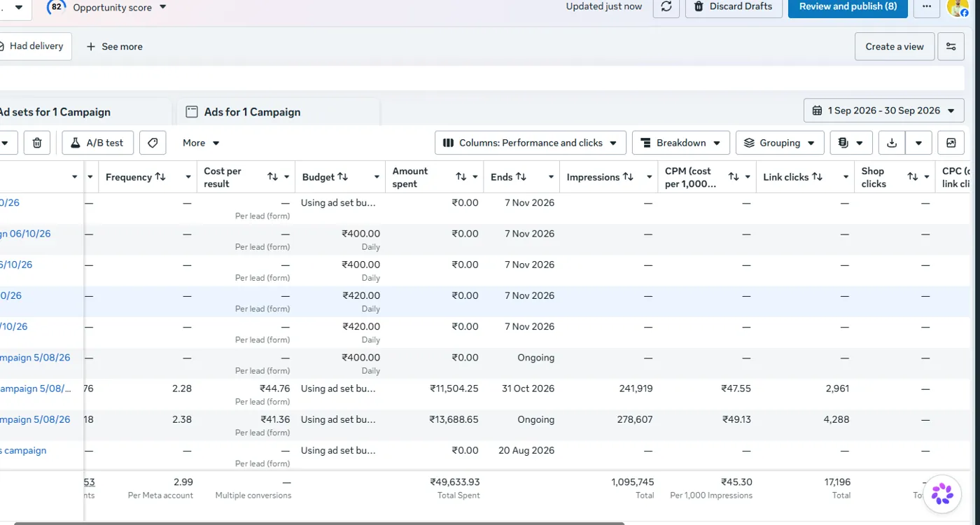980x525 pixels.
Task: Refresh the ads data
Action: pyautogui.click(x=666, y=7)
